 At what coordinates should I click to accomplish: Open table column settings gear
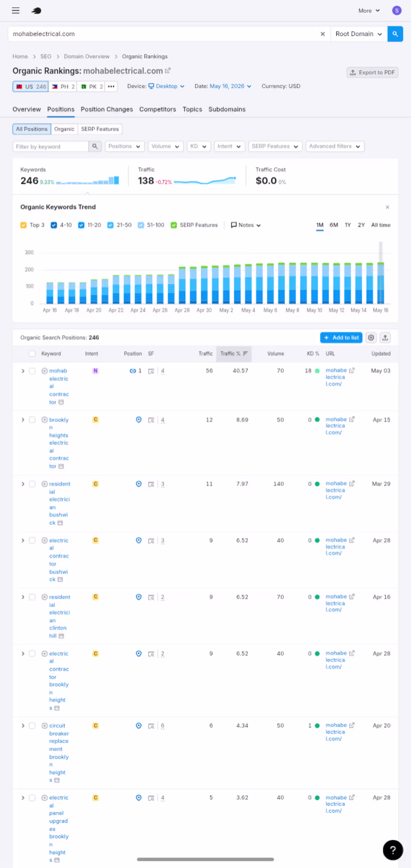click(371, 338)
